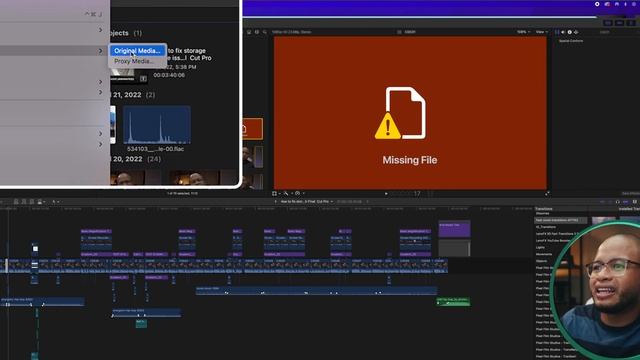The height and width of the screenshot is (360, 640).
Task: Select the audio waveform thumbnail of the flac clip
Action: tap(157, 125)
